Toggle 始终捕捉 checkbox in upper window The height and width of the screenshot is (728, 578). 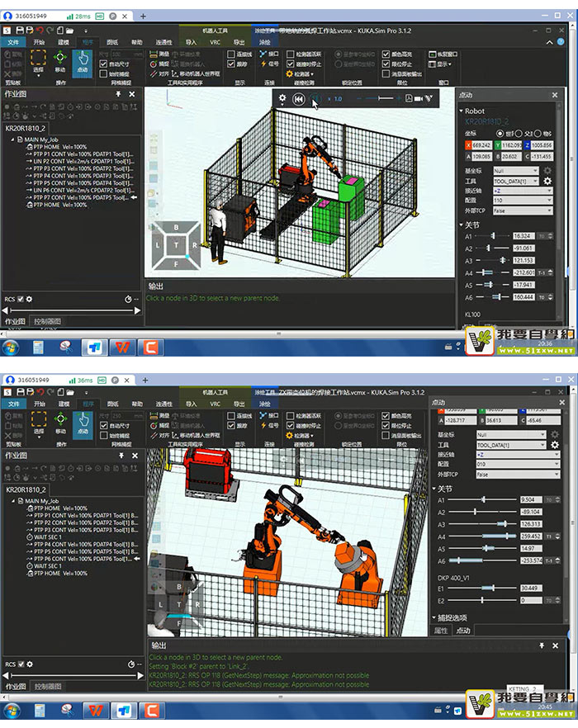pyautogui.click(x=103, y=73)
